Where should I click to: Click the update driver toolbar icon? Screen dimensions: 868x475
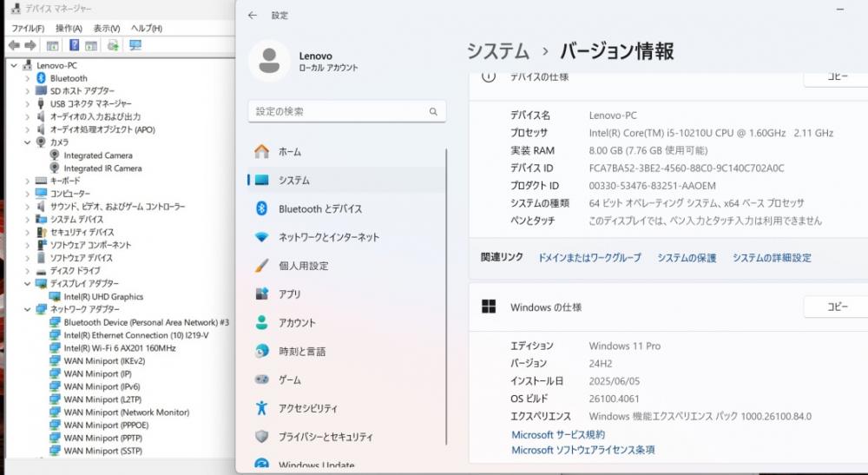(113, 45)
